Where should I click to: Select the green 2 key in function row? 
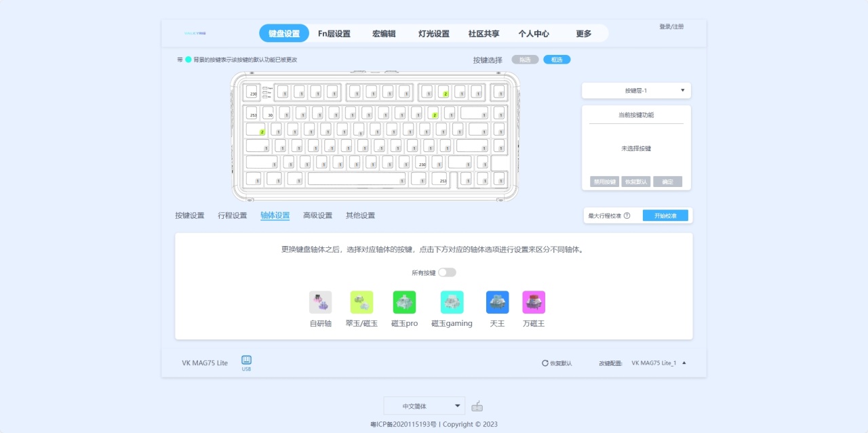click(x=444, y=91)
